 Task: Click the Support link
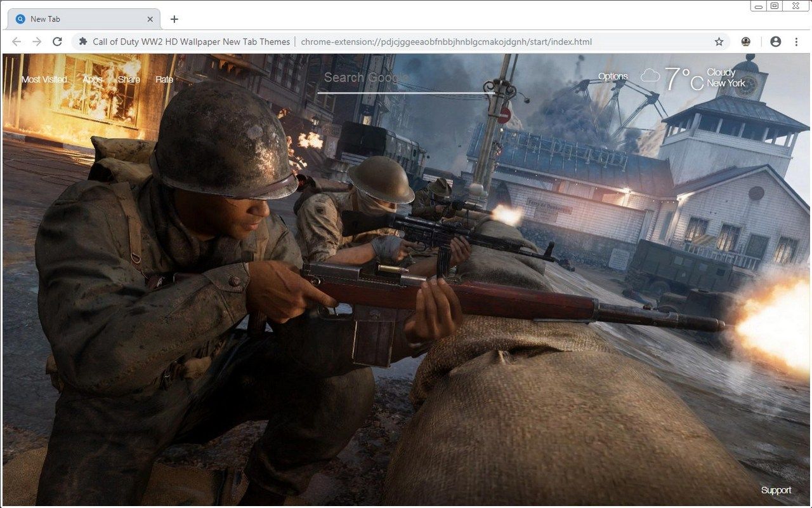(776, 490)
